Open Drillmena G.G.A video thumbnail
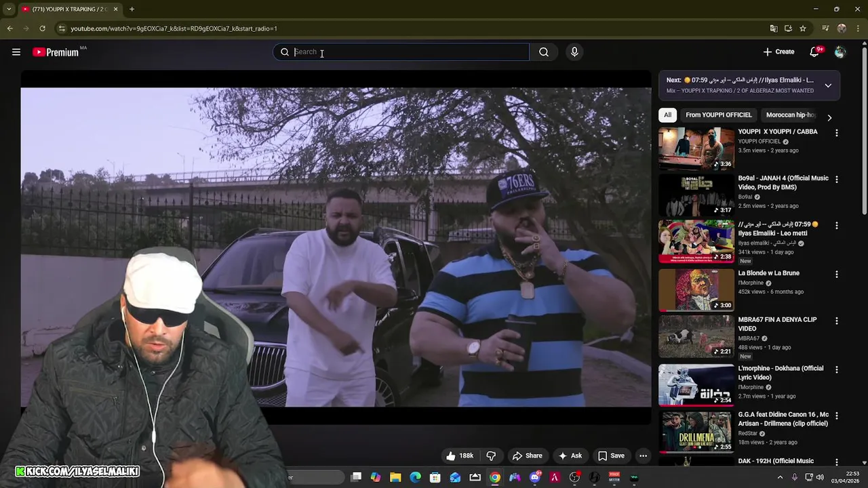 point(696,431)
